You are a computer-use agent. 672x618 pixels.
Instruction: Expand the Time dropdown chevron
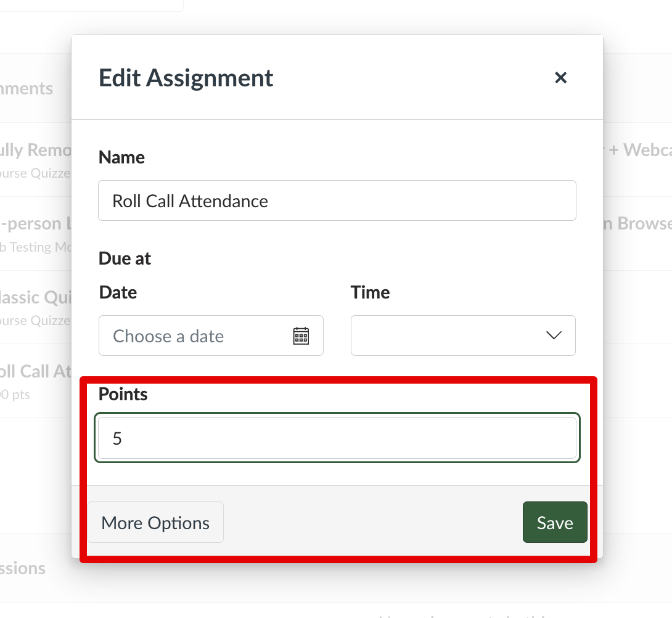[x=553, y=336]
